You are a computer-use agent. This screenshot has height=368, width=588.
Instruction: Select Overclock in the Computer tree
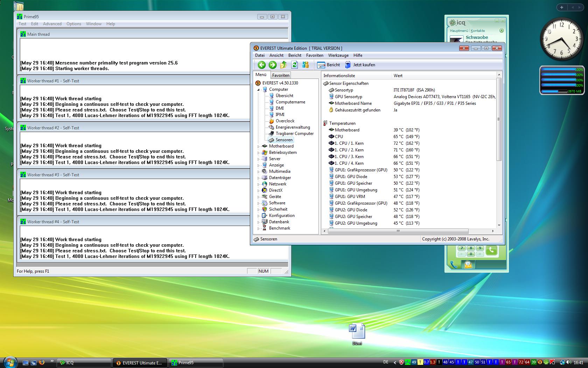click(285, 121)
